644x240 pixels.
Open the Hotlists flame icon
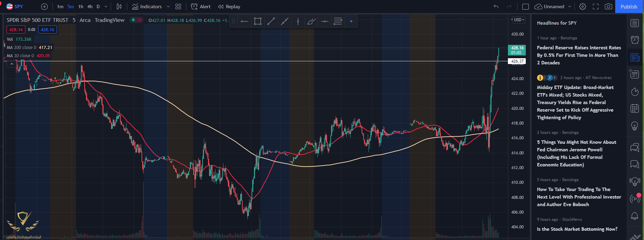pyautogui.click(x=635, y=91)
